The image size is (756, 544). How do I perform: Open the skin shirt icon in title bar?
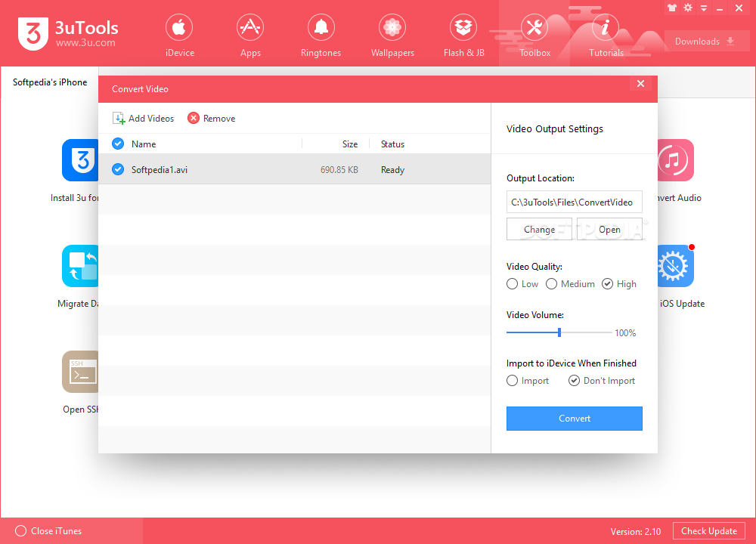[x=671, y=8]
